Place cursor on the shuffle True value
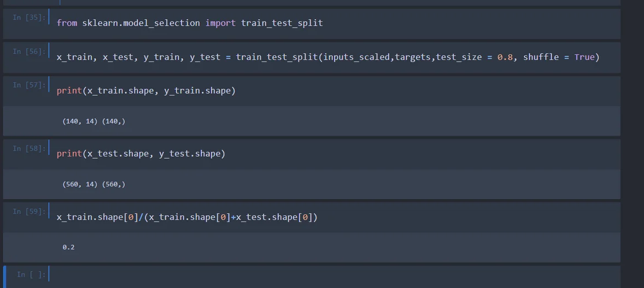Screen dimensions: 644x288 (584, 57)
